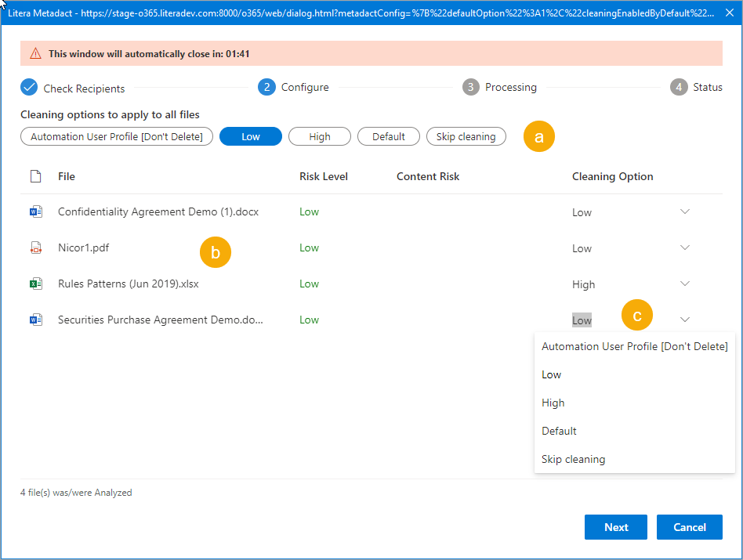The image size is (743, 560).
Task: Expand the cleaning dropdown for Rules Patterns file
Action: click(685, 284)
